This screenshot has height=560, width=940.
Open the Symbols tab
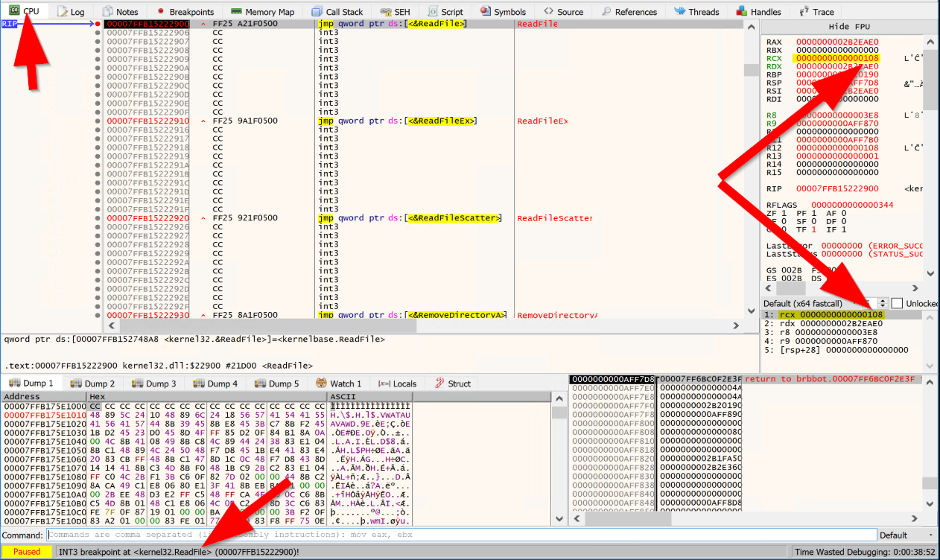pos(503,12)
